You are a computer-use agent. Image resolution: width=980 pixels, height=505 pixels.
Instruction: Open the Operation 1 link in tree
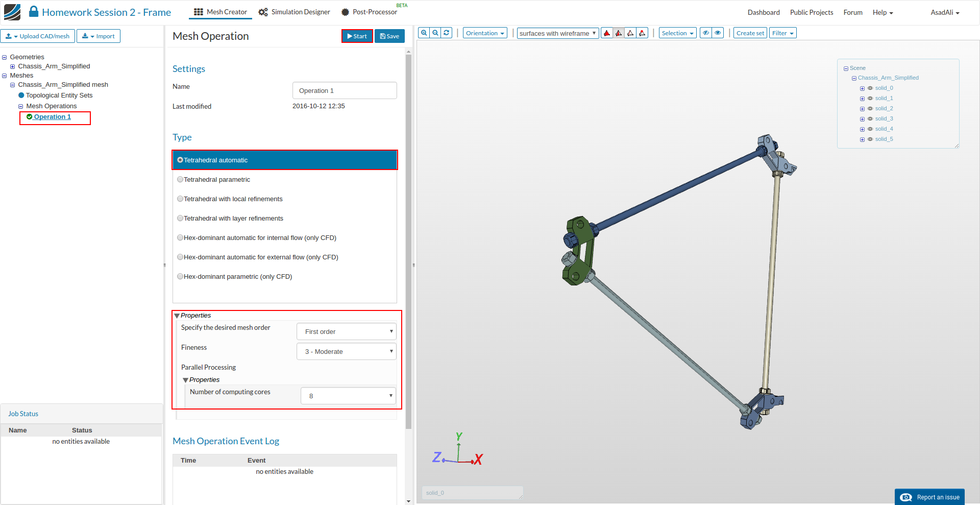(53, 117)
